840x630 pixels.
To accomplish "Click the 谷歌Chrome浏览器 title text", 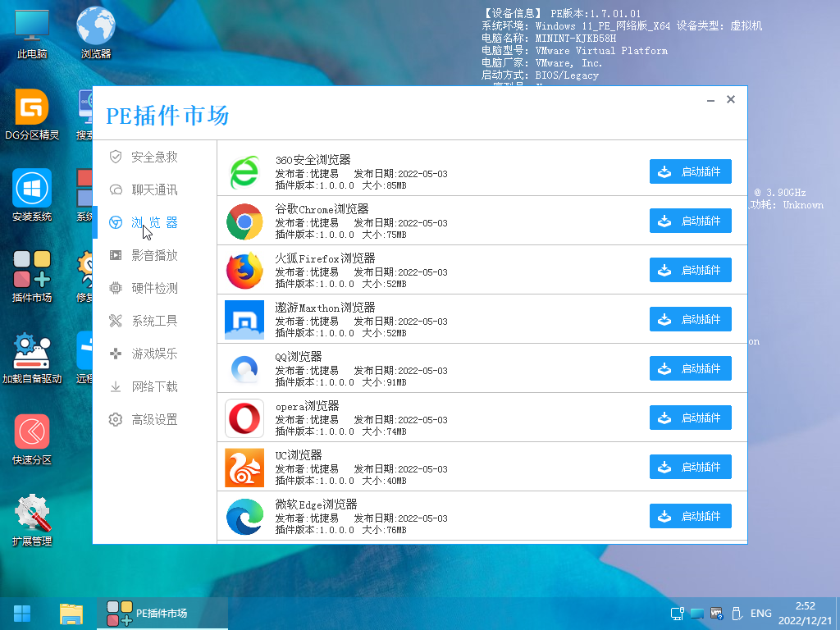I will coord(322,209).
